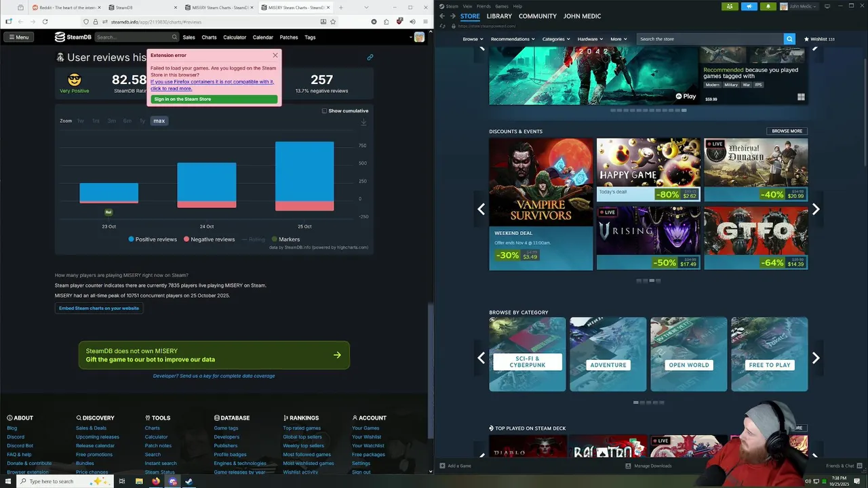Select the 1y zoom range
This screenshot has height=488, width=868.
[x=142, y=121]
